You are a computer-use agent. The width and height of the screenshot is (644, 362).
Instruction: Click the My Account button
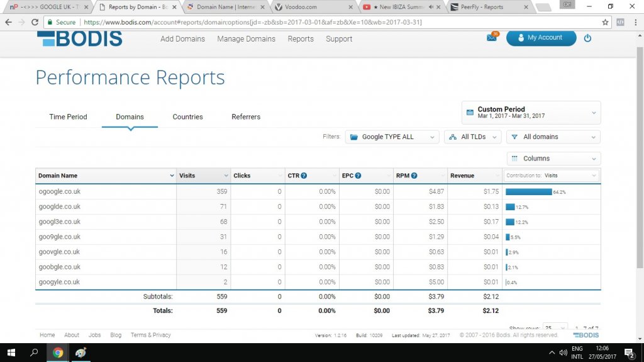(x=541, y=37)
